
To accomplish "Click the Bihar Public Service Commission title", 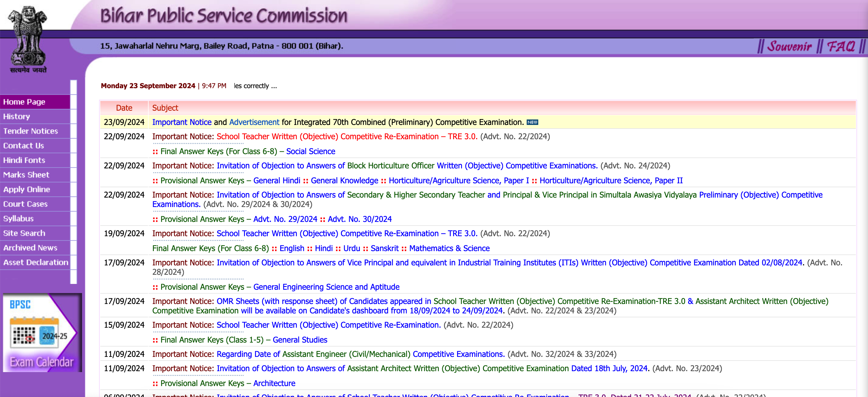I will point(224,16).
